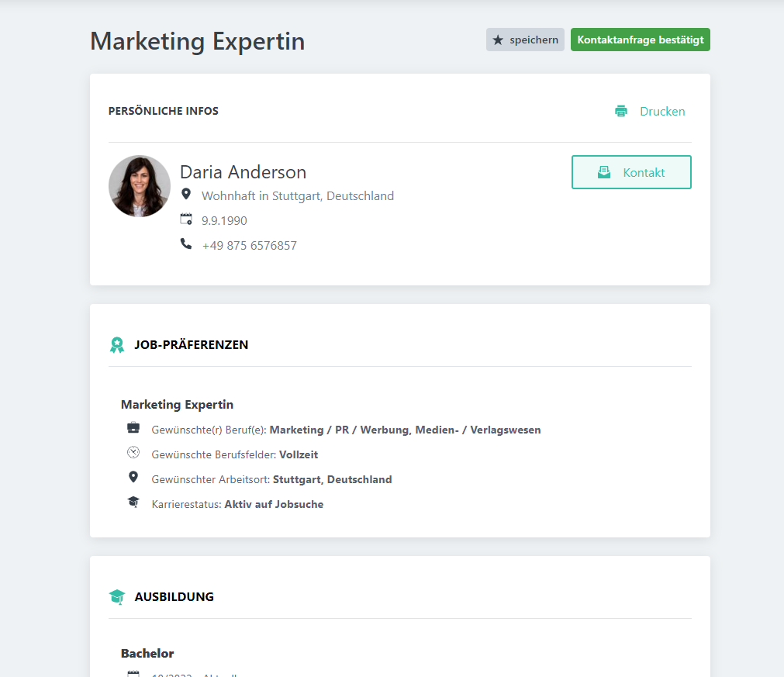Click the Marketing Expertin page title
Image resolution: width=784 pixels, height=677 pixels.
pos(198,41)
